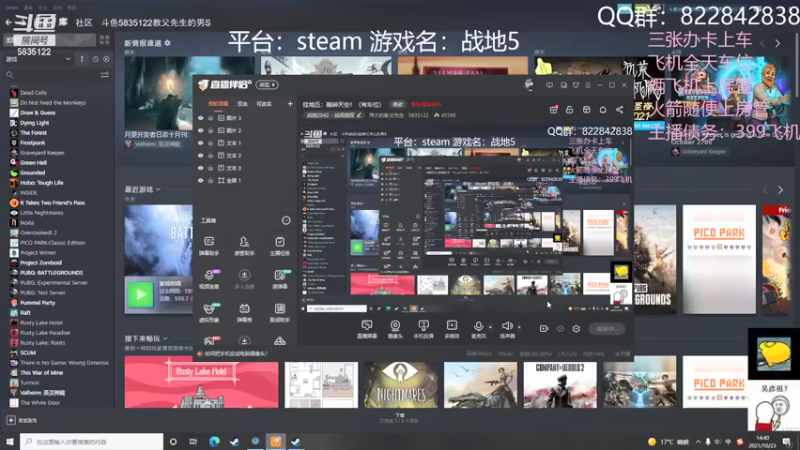Collapse the 工具箱 toolbox section

tap(286, 220)
